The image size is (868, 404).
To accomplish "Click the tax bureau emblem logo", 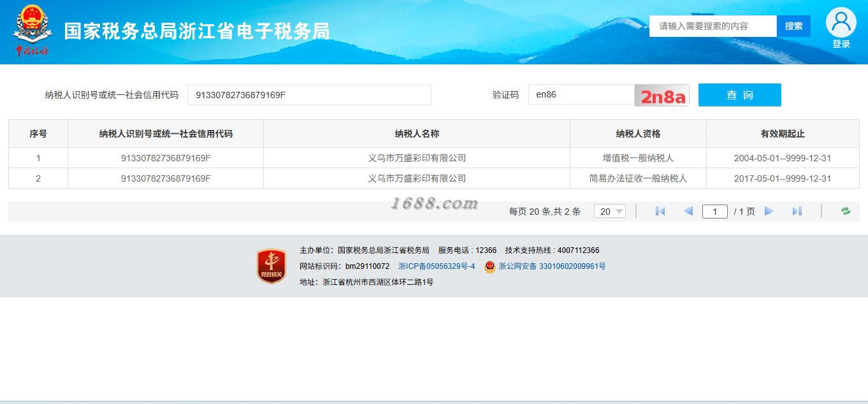I will 32,31.
